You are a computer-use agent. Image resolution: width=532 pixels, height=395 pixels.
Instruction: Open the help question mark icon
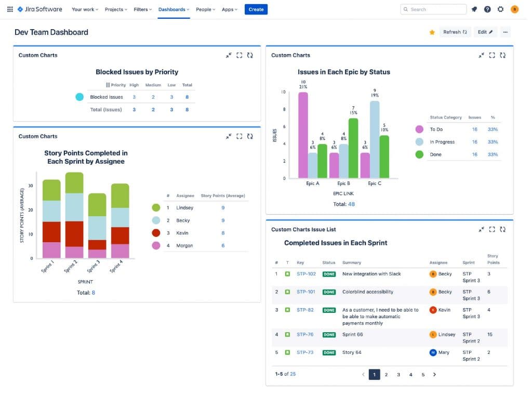(x=487, y=9)
